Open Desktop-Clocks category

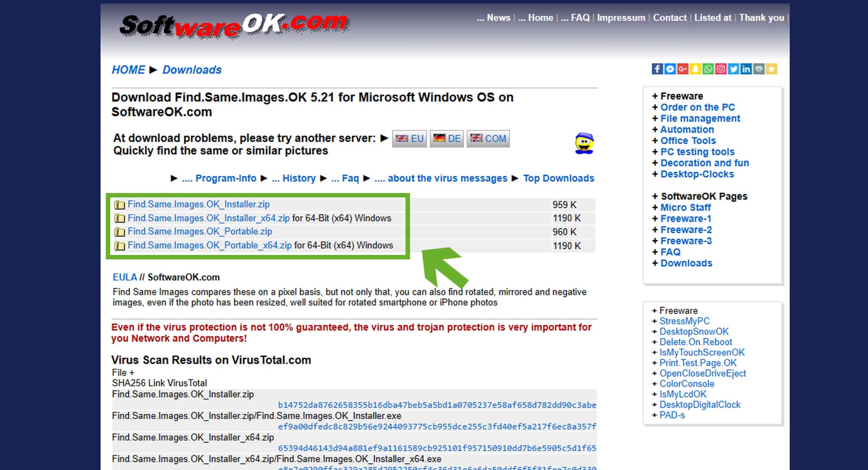click(697, 174)
